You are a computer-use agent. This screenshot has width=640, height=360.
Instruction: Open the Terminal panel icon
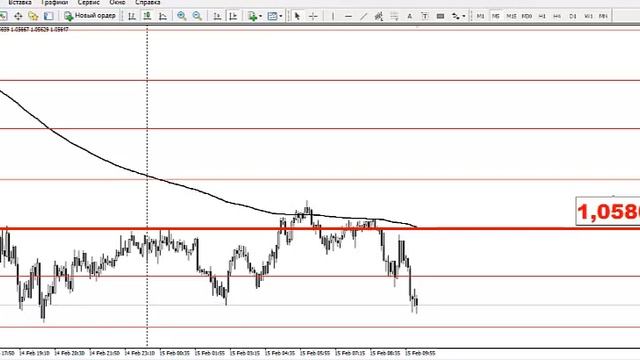(49, 16)
